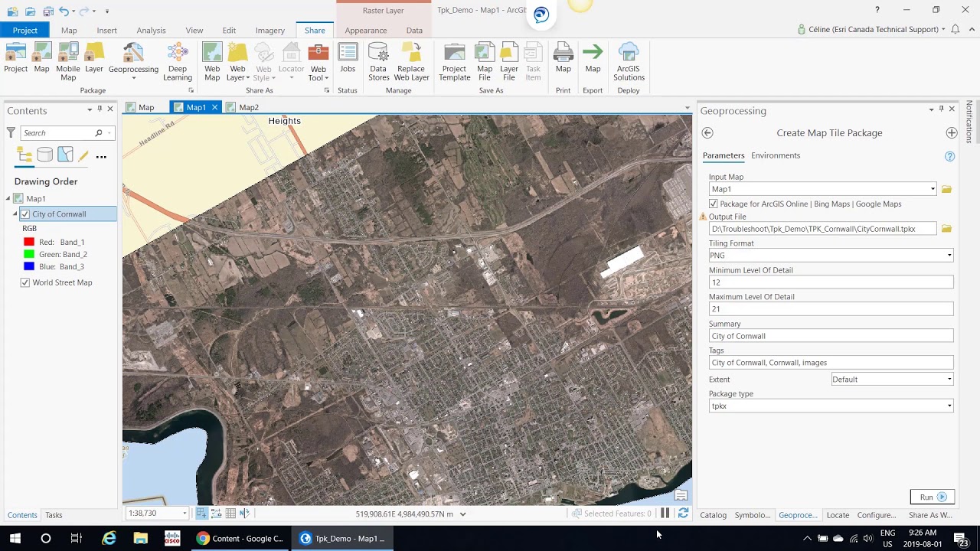Viewport: 980px width, 551px height.
Task: Click the Minimum Level Of Detail field
Action: click(831, 282)
